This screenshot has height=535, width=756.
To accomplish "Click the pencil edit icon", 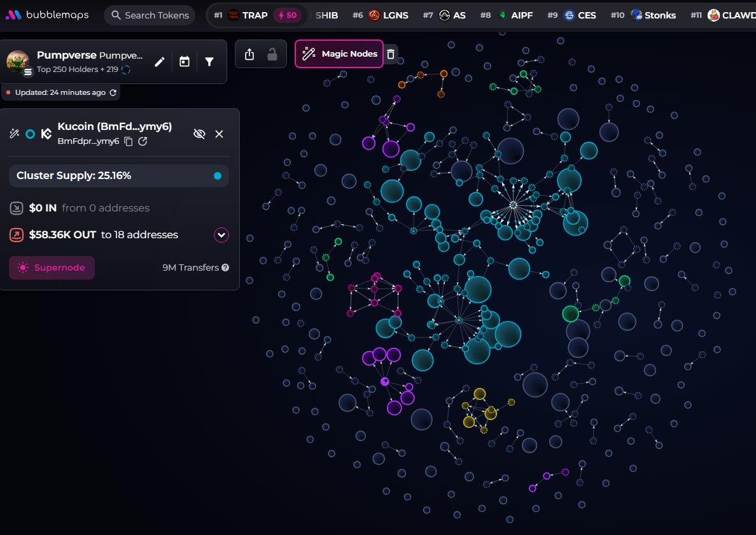I will pyautogui.click(x=160, y=62).
